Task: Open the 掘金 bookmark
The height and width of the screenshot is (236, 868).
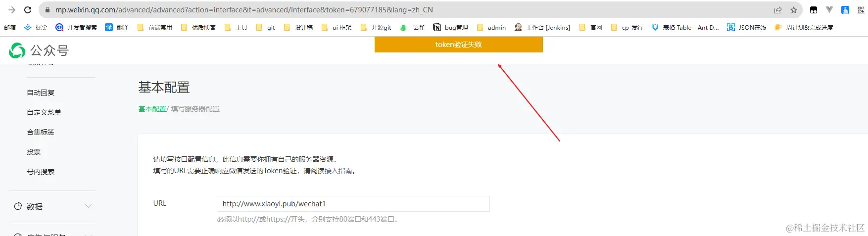Action: pyautogui.click(x=36, y=28)
